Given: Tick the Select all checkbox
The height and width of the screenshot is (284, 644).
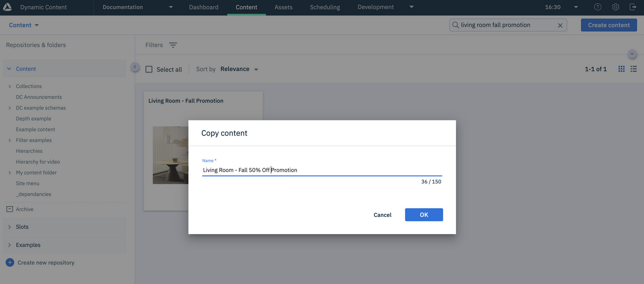Looking at the screenshot, I should click(149, 69).
